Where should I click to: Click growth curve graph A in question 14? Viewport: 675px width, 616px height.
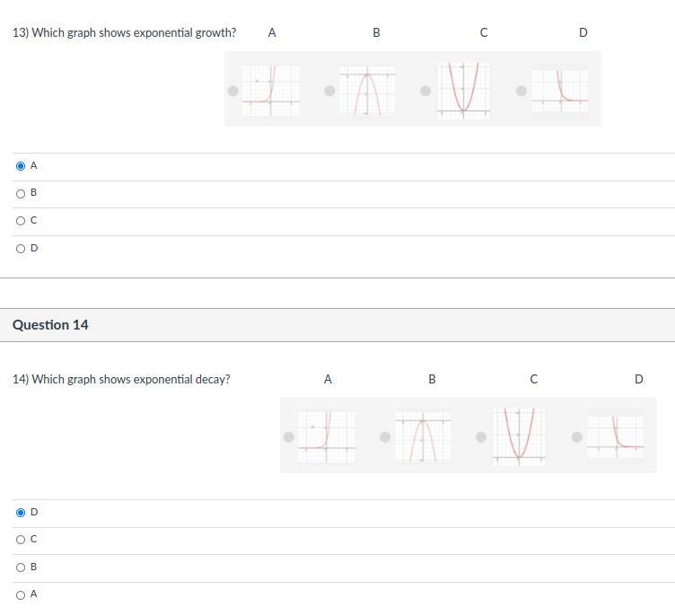[326, 436]
